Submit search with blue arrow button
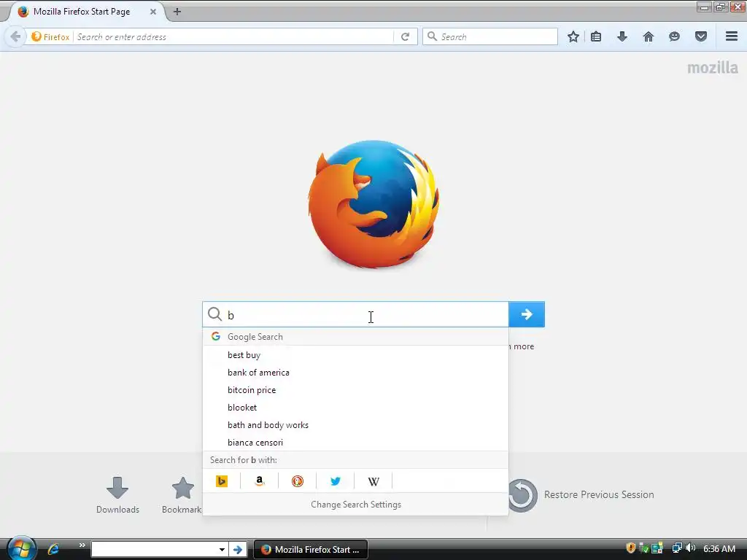 coord(527,314)
